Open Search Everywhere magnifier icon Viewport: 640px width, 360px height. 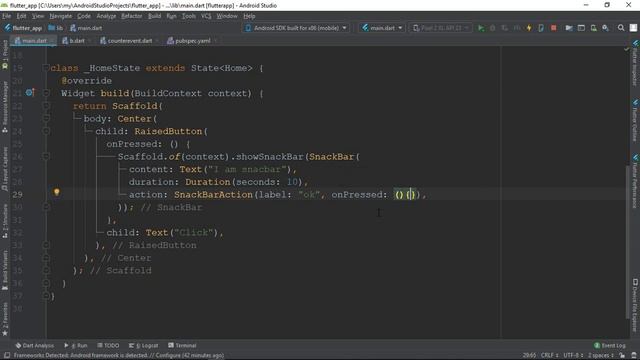(x=621, y=28)
